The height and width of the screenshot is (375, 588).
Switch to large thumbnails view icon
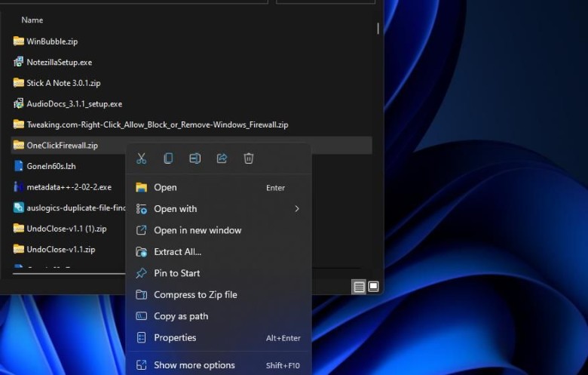click(x=373, y=287)
